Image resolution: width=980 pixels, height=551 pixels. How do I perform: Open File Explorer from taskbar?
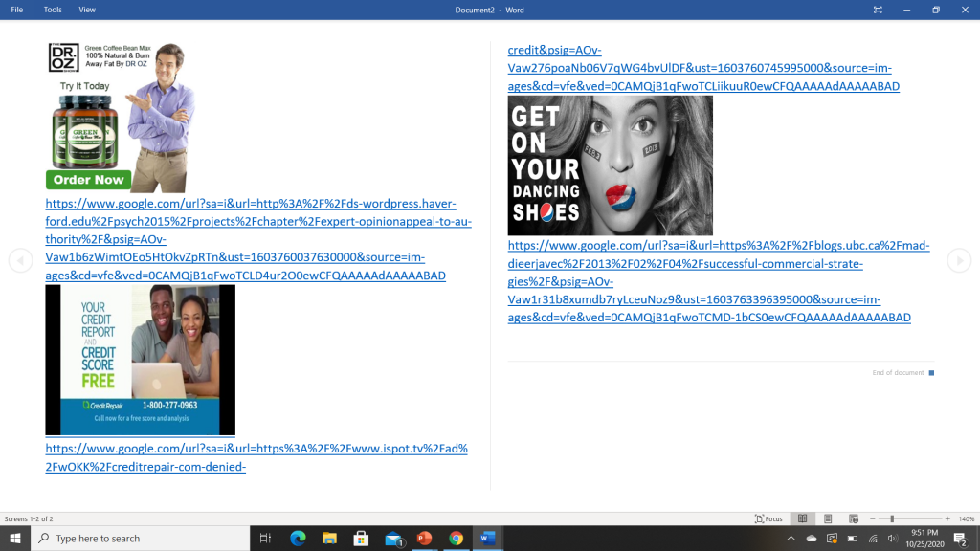[329, 539]
